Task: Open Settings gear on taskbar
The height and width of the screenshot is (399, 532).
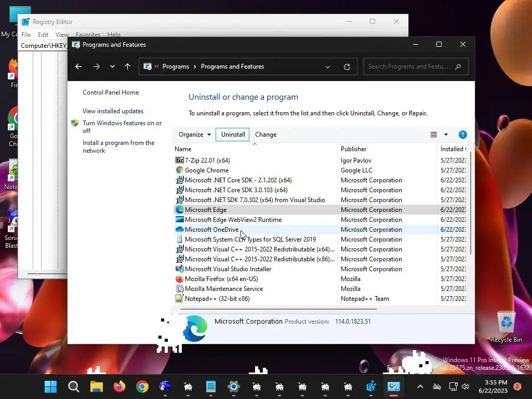Action: point(234,387)
